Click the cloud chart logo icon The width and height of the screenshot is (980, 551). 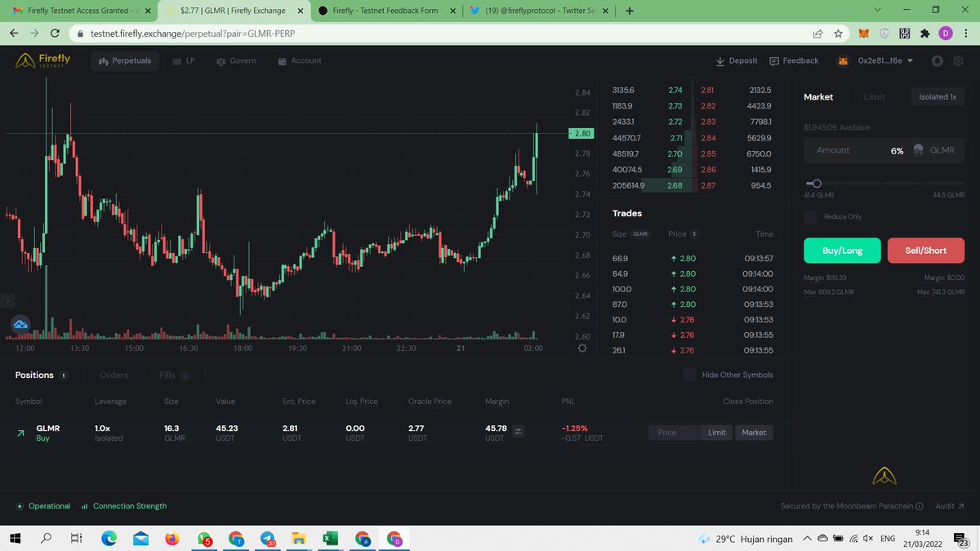pos(20,324)
